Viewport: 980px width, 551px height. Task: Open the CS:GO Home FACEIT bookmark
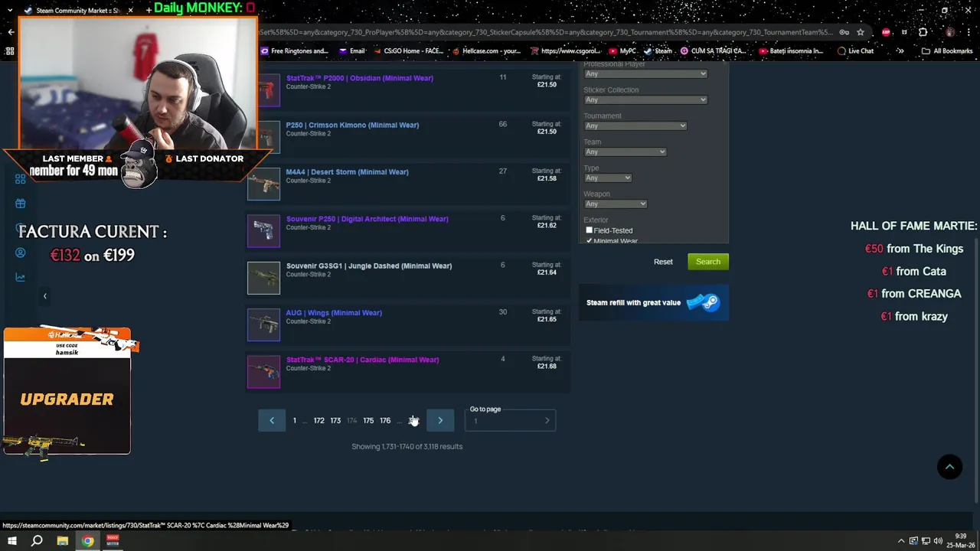tap(407, 51)
